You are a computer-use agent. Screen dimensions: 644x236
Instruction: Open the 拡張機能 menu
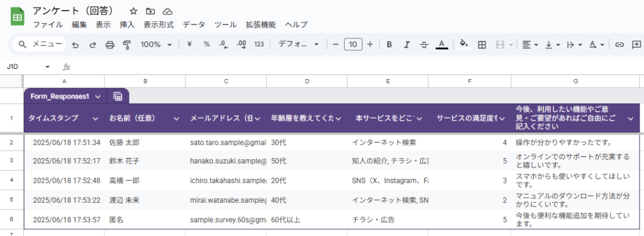click(x=261, y=24)
